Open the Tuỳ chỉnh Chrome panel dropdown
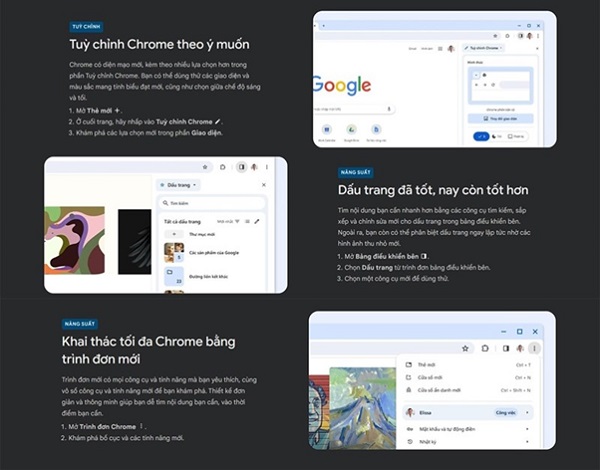 tap(484, 48)
